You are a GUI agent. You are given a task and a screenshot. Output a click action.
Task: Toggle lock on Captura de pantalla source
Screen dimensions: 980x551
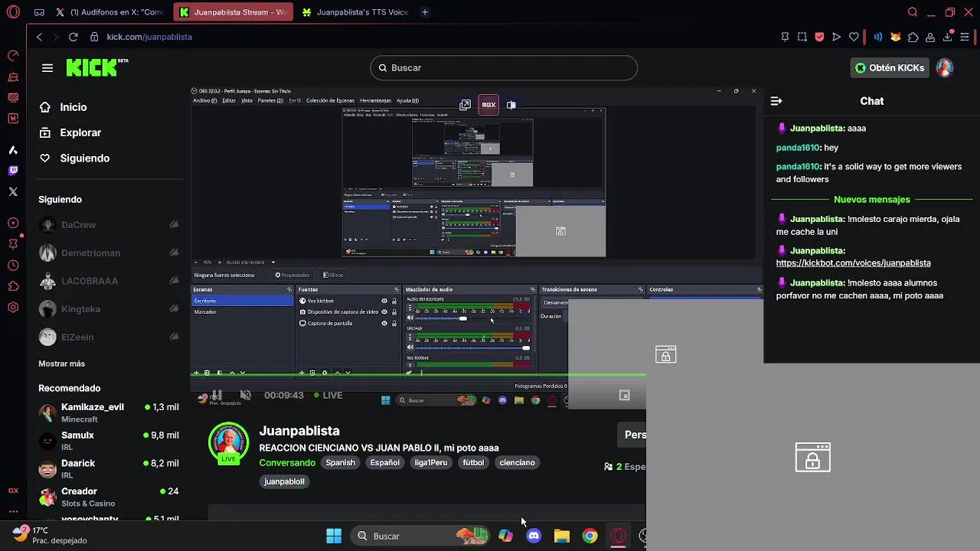click(394, 323)
